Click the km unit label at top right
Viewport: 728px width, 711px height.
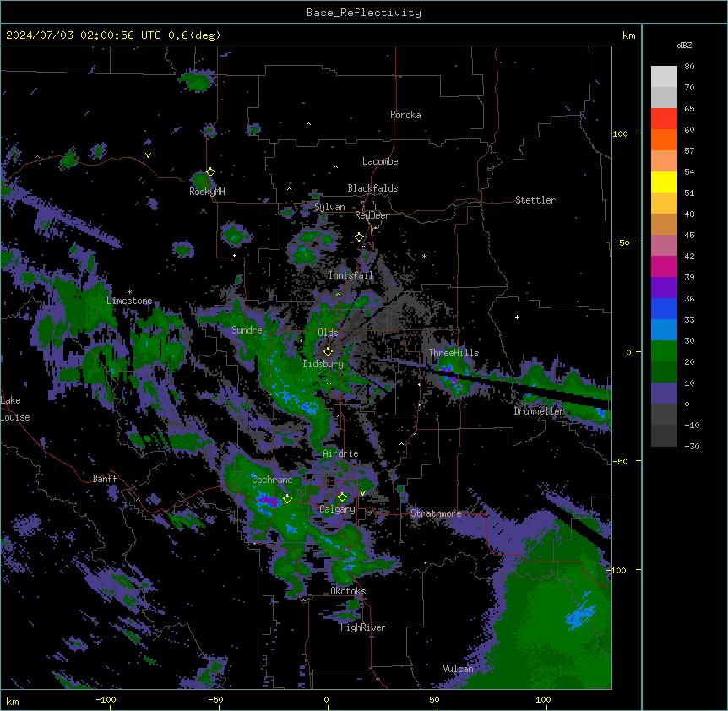[629, 35]
